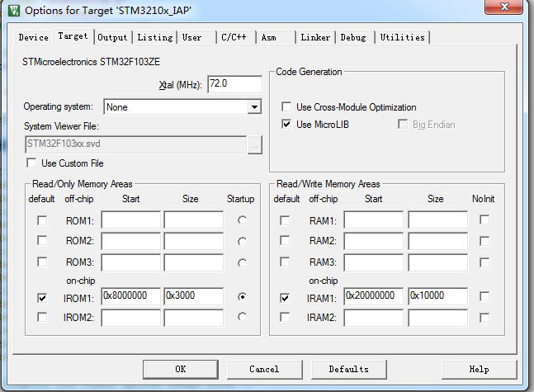
Task: Click IROM1 Start field with 0x8000000
Action: [x=130, y=296]
